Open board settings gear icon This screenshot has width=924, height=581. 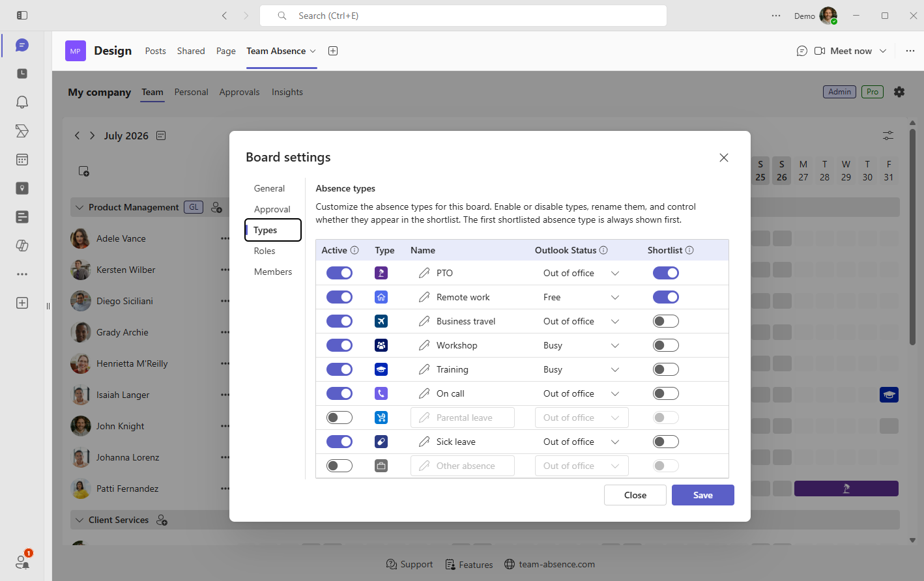point(899,92)
